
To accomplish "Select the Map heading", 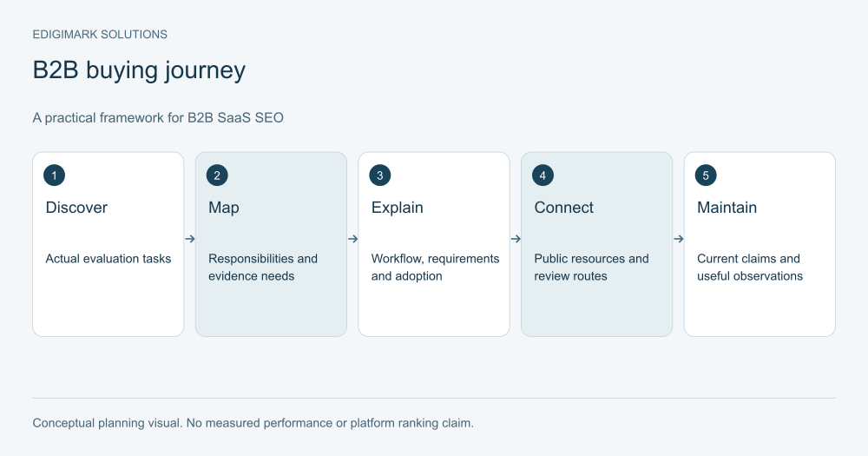I will click(x=224, y=208).
